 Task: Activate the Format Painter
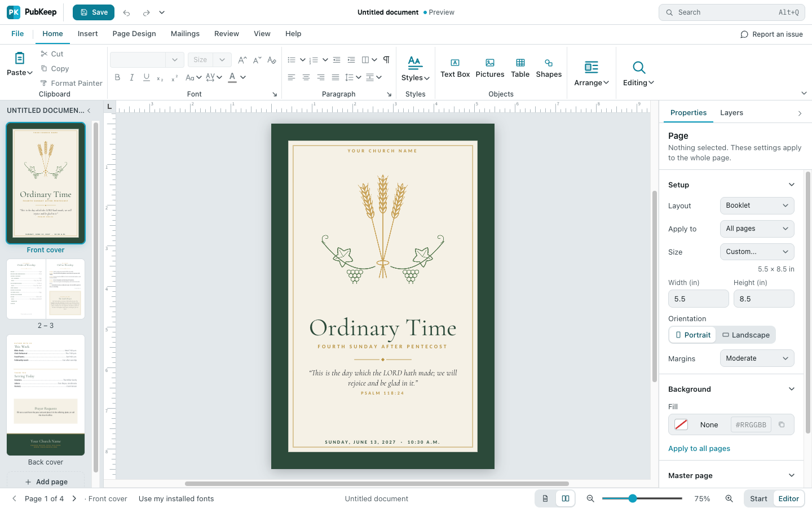point(71,83)
